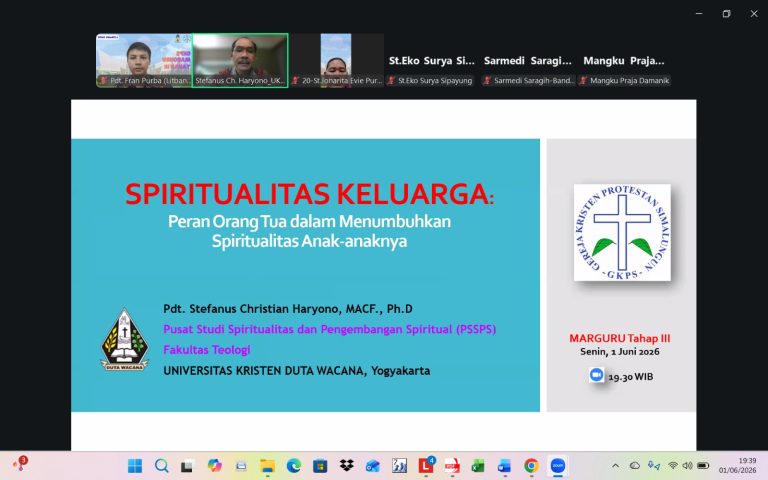Open Wi-Fi network settings in tray

pos(672,466)
